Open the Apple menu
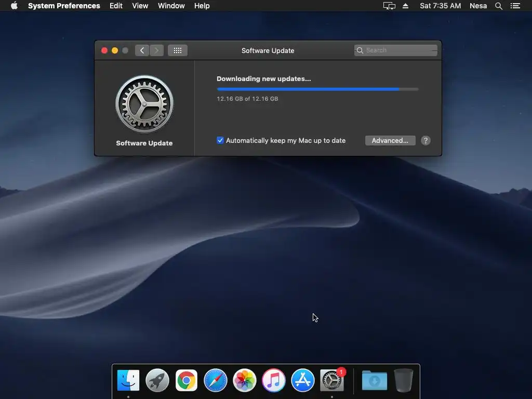 coord(14,6)
